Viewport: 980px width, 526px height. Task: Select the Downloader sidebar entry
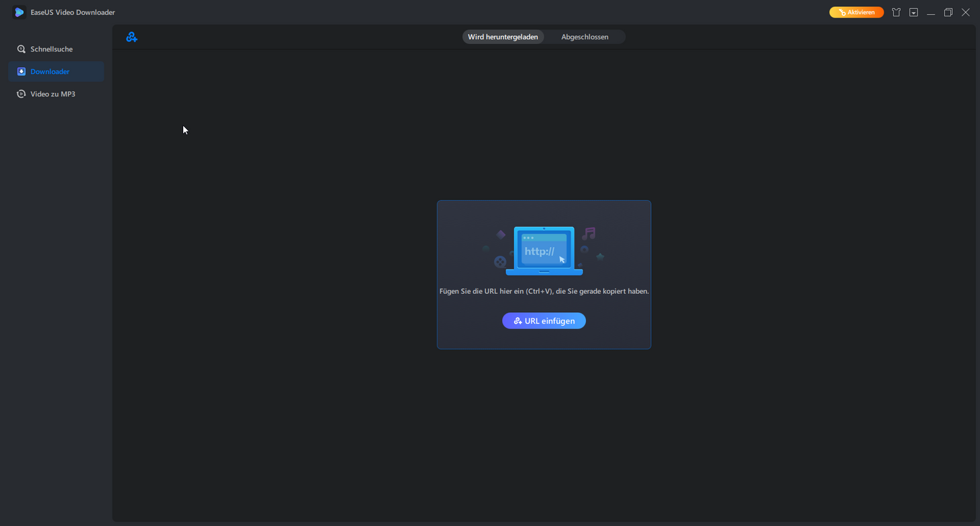click(x=50, y=71)
